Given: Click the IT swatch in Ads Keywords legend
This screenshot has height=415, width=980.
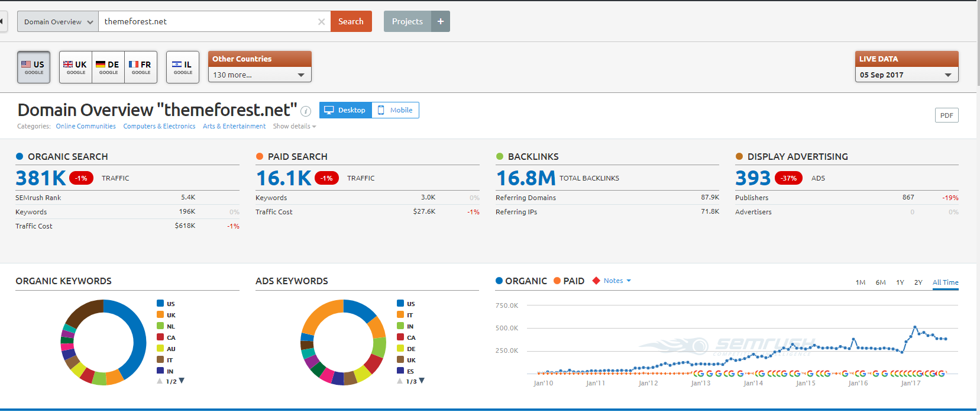Looking at the screenshot, I should coord(400,314).
